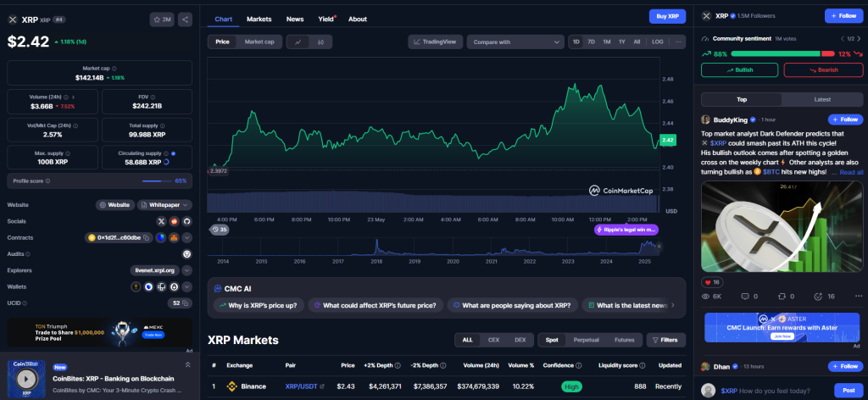Enable LOG scale on the chart
Screen dimensions: 868x400
657,42
